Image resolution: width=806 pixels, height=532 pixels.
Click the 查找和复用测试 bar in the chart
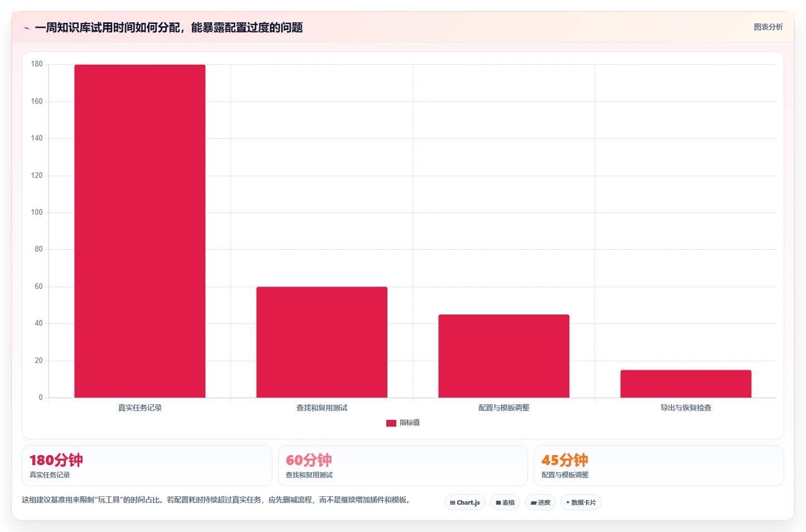[322, 342]
